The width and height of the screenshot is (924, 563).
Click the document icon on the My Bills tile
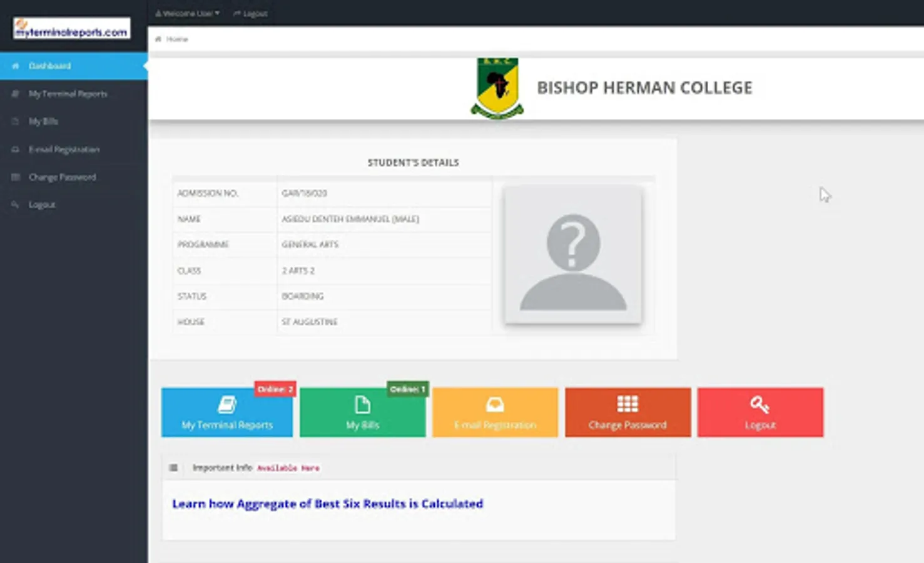click(362, 405)
